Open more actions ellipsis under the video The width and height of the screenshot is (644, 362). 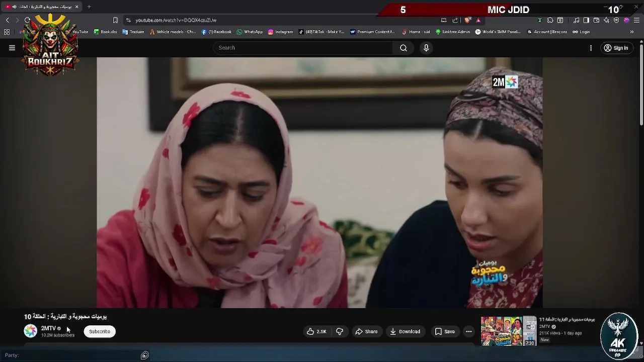point(469,331)
